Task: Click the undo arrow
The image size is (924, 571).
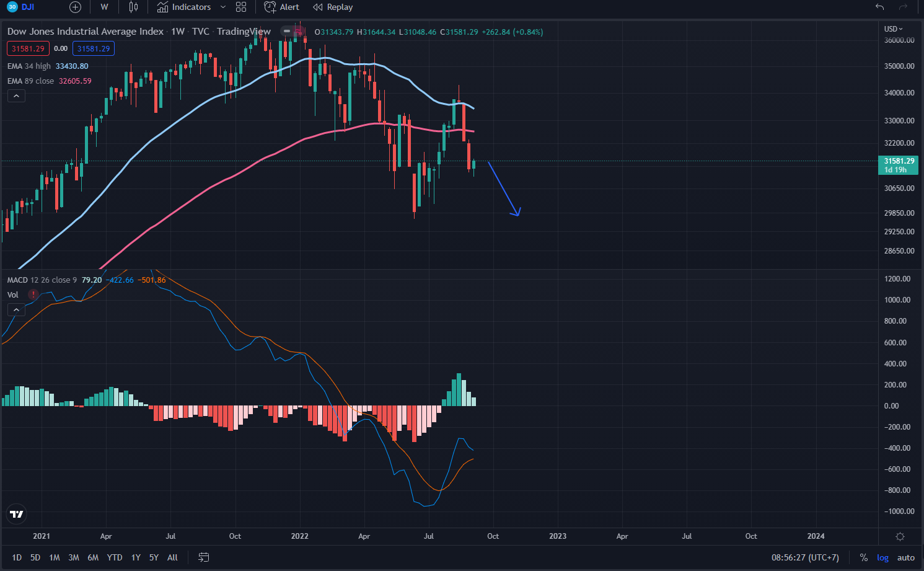Action: (x=879, y=7)
